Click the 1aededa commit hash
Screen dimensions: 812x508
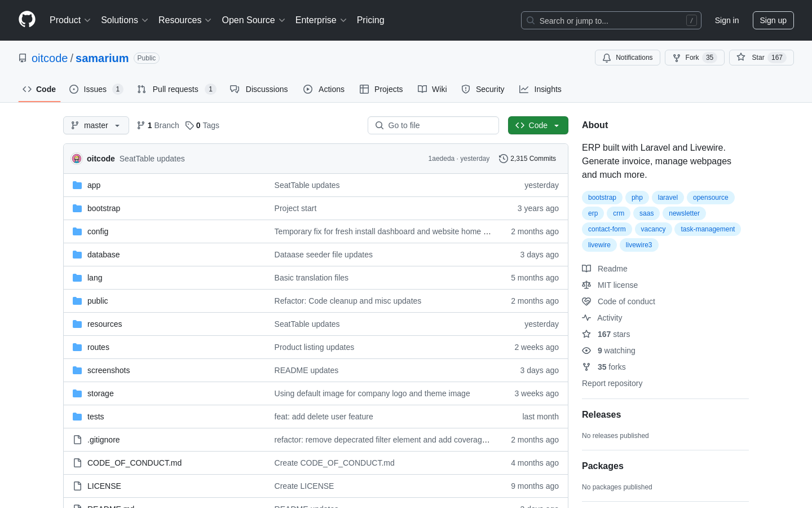tap(441, 159)
